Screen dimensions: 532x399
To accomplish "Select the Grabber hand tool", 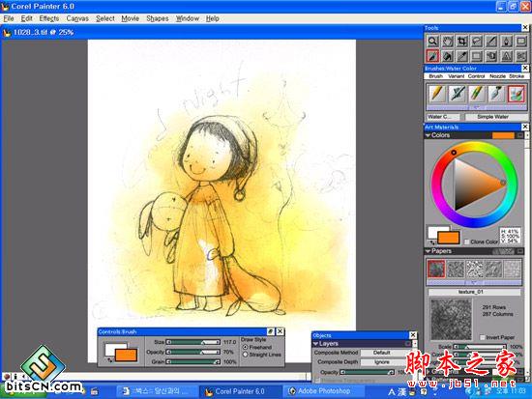I will [x=448, y=42].
